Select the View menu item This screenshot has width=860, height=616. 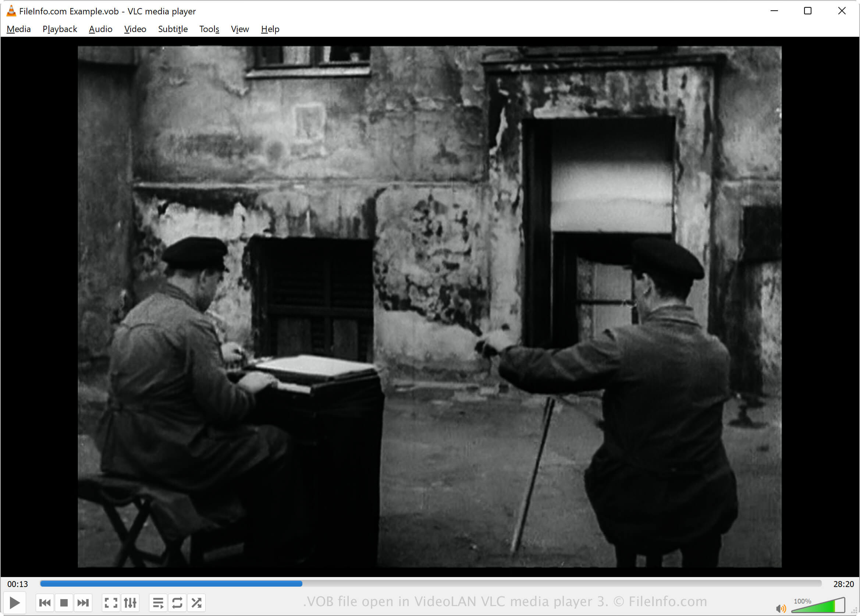click(239, 29)
